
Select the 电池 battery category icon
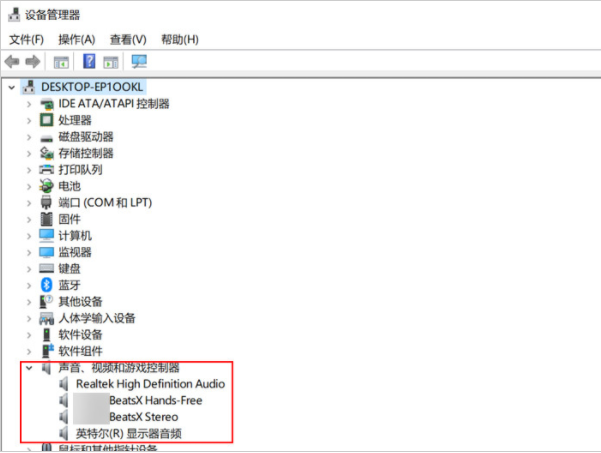pyautogui.click(x=46, y=186)
